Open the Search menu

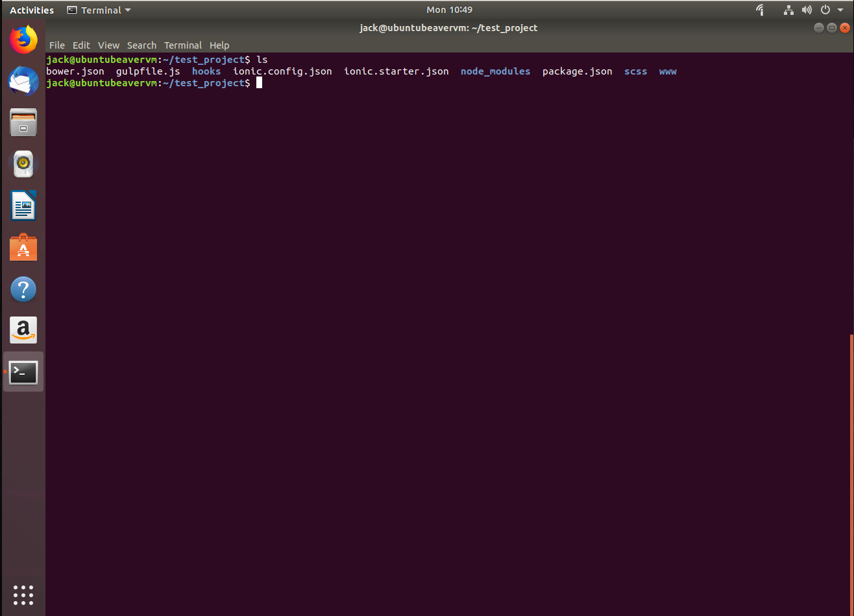(141, 45)
